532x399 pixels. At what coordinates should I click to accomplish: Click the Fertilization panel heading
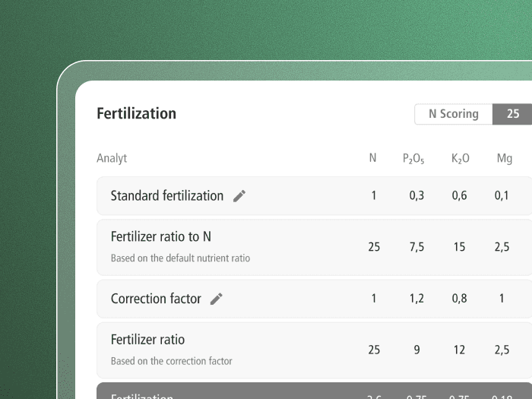tap(137, 114)
